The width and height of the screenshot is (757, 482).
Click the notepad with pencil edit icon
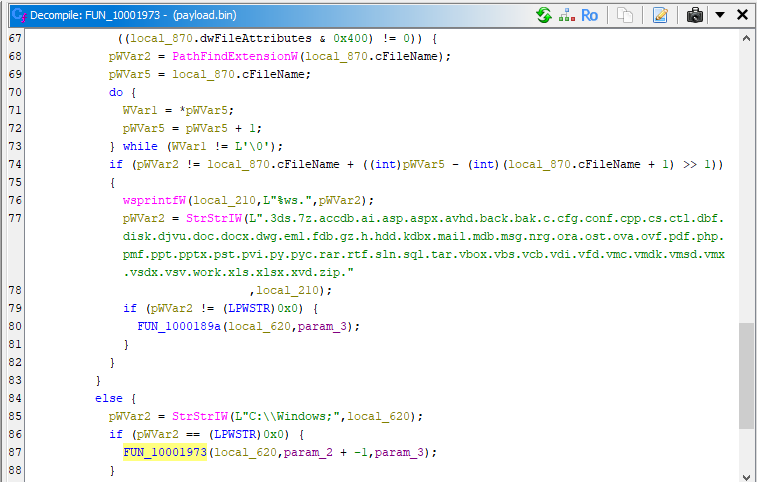click(x=660, y=15)
